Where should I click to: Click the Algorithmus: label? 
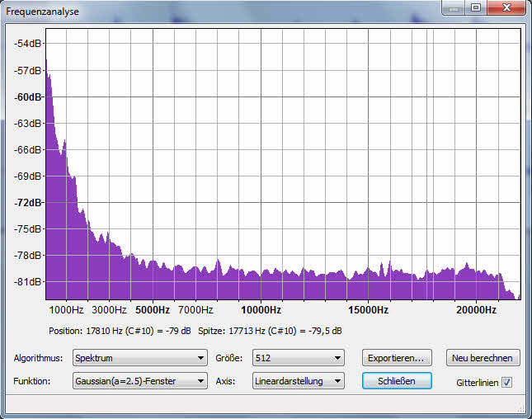[x=38, y=358]
